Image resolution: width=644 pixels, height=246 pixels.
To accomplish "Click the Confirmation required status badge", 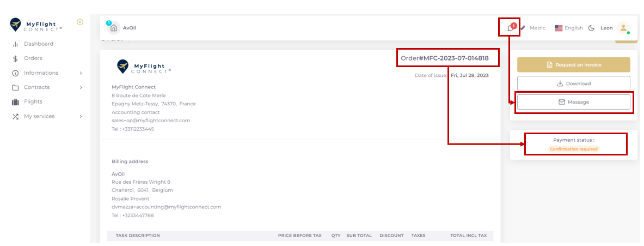I will pyautogui.click(x=573, y=149).
